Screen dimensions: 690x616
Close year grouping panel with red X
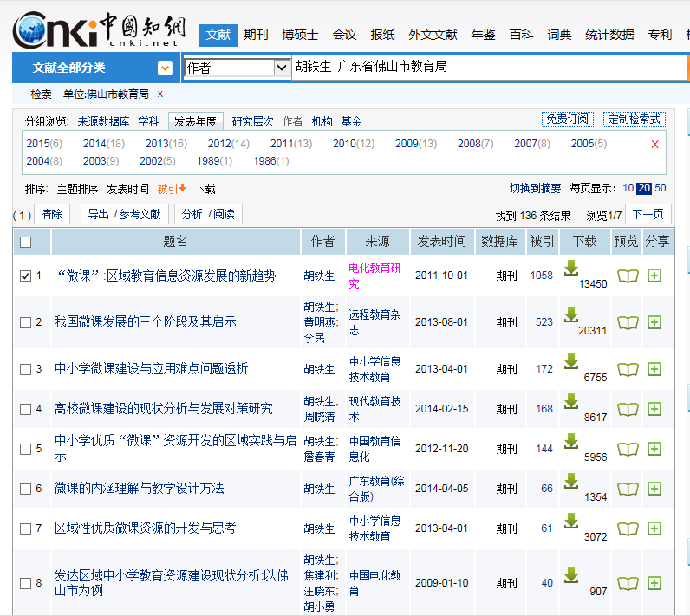coord(654,145)
